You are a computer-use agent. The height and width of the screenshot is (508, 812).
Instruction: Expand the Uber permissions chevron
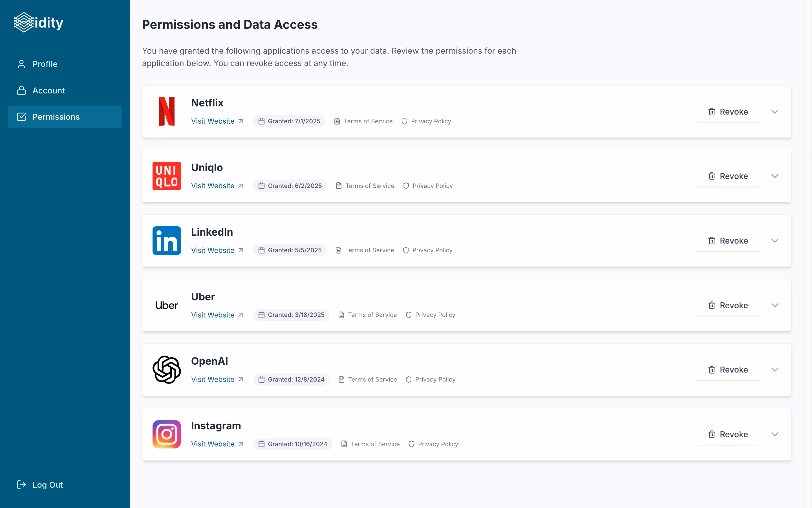pos(775,305)
